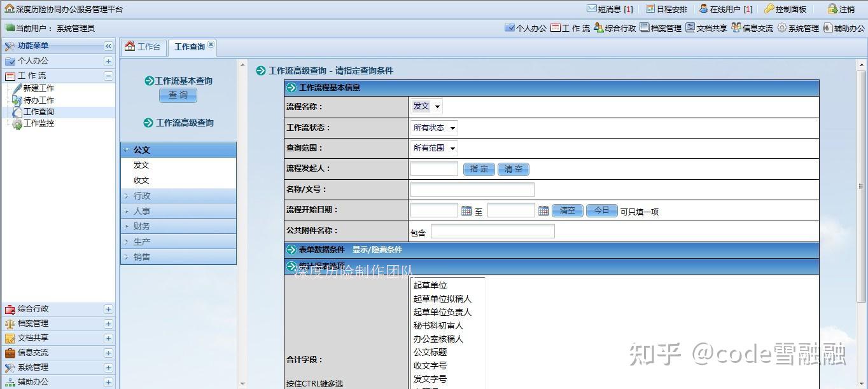Viewport: 868px width, 389px height.
Task: Open calendar icon for start date
Action: 466,210
